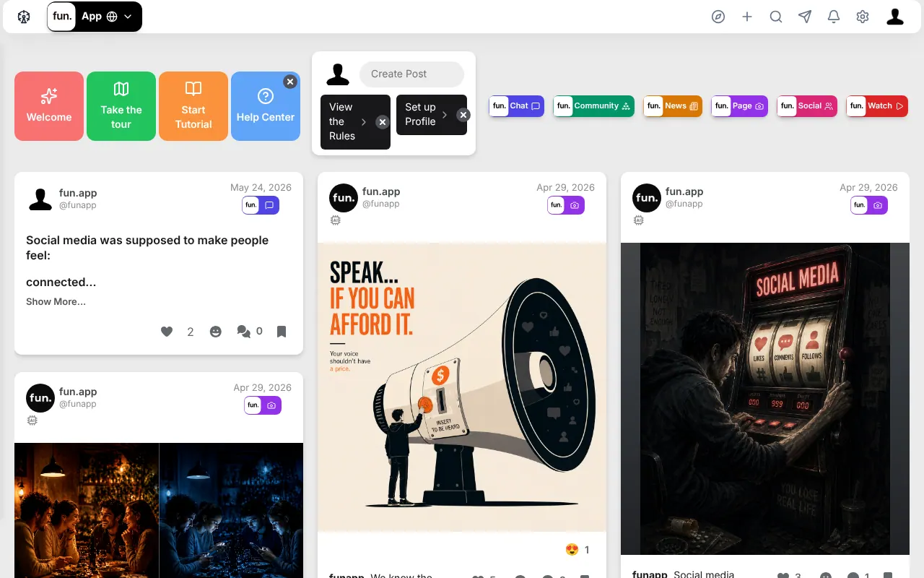
Task: Open the megaphone Speak poster image
Action: click(x=462, y=387)
